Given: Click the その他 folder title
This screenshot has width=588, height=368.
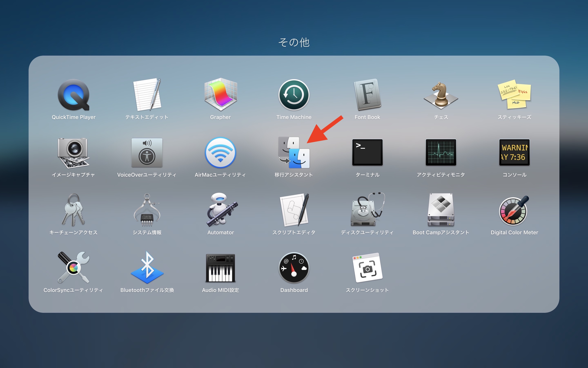Looking at the screenshot, I should point(294,42).
